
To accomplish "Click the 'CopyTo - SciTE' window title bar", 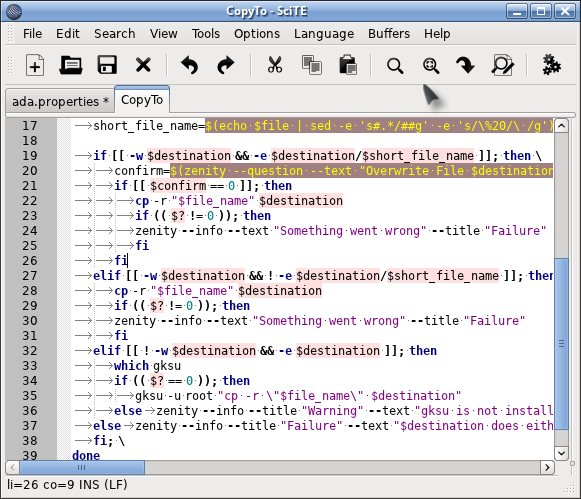I will click(267, 11).
